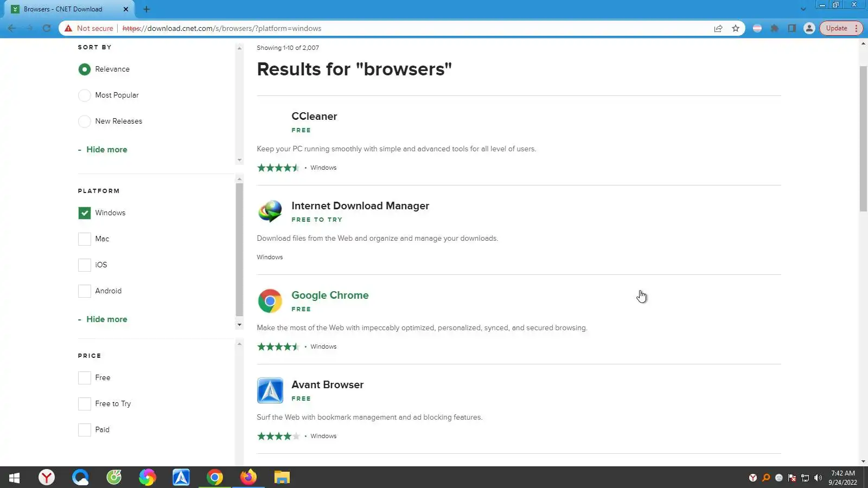
Task: Reload the CNET Download page
Action: click(x=47, y=28)
